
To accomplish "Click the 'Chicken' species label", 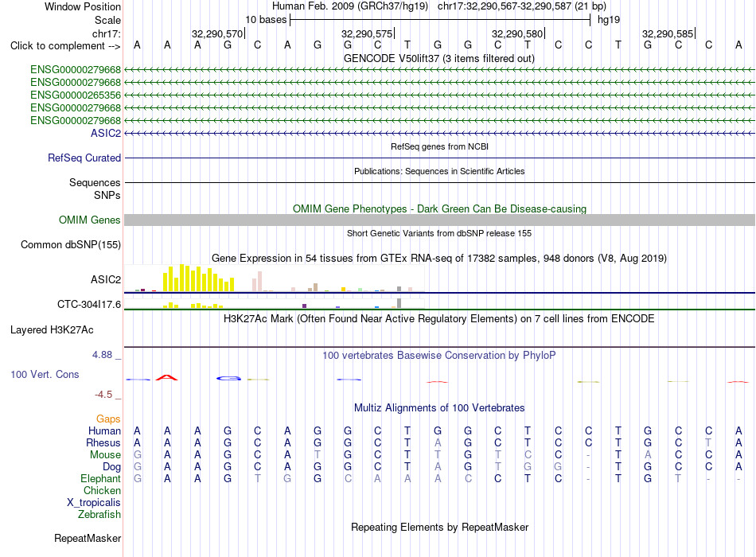I will 102,490.
